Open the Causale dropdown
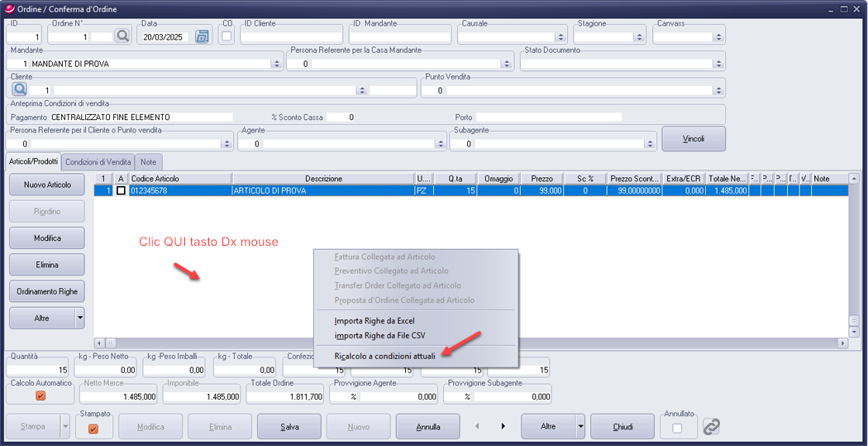The height and width of the screenshot is (446, 868). pos(560,37)
